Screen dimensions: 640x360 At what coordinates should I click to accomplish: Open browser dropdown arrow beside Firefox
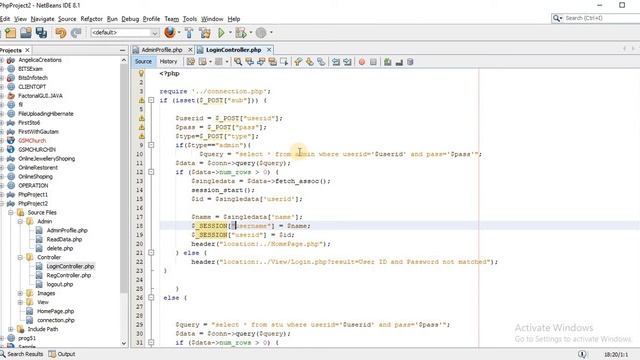(179, 33)
